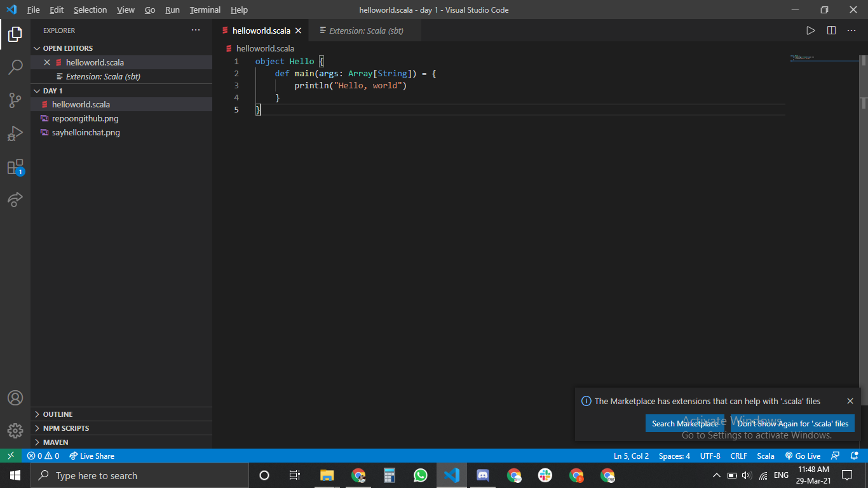Viewport: 868px width, 488px height.
Task: Open the File menu
Action: (33, 10)
